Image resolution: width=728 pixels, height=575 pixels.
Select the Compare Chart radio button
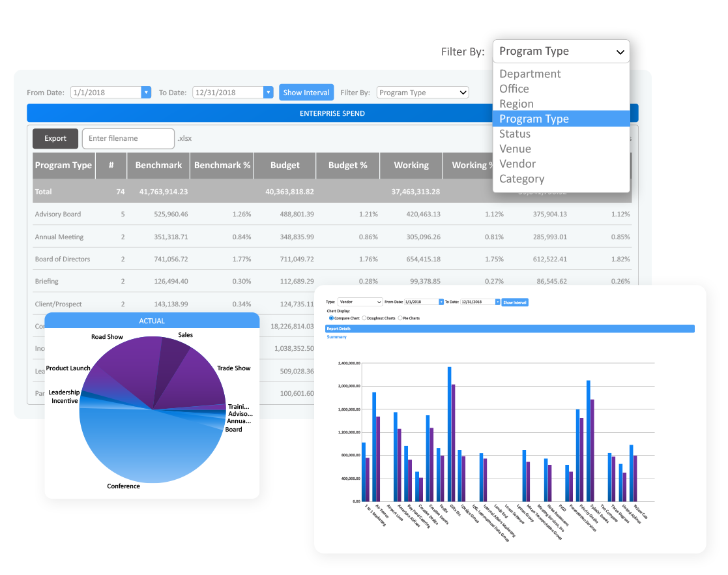pos(331,318)
